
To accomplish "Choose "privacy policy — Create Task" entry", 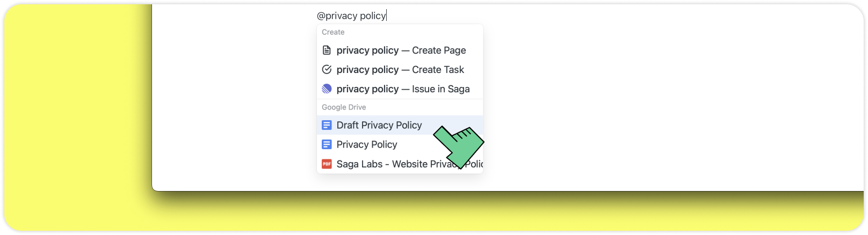I will (400, 70).
